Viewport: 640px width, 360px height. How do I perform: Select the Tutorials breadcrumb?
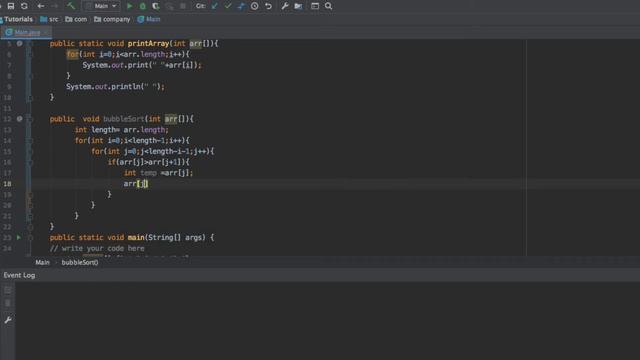[18, 19]
